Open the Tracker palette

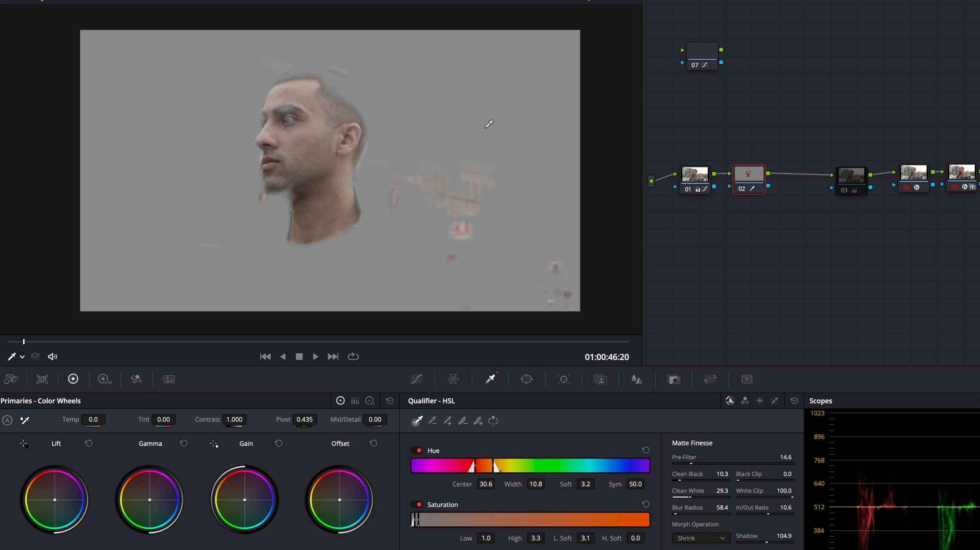click(563, 379)
